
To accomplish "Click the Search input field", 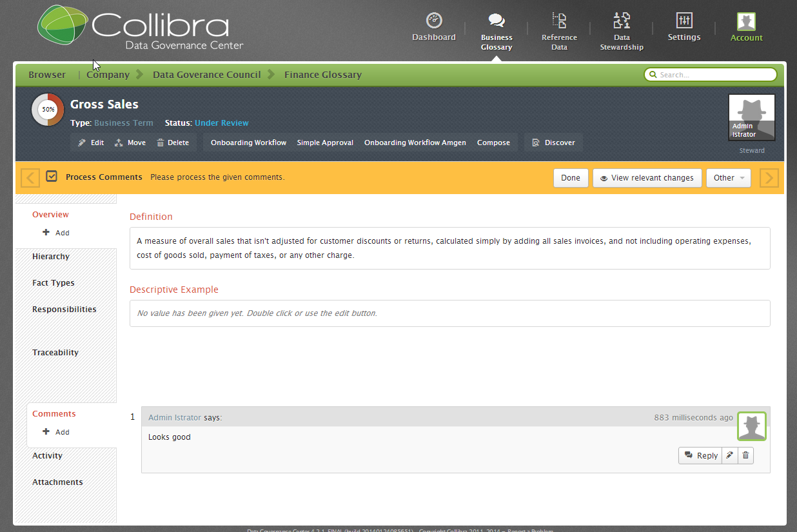I will click(711, 75).
